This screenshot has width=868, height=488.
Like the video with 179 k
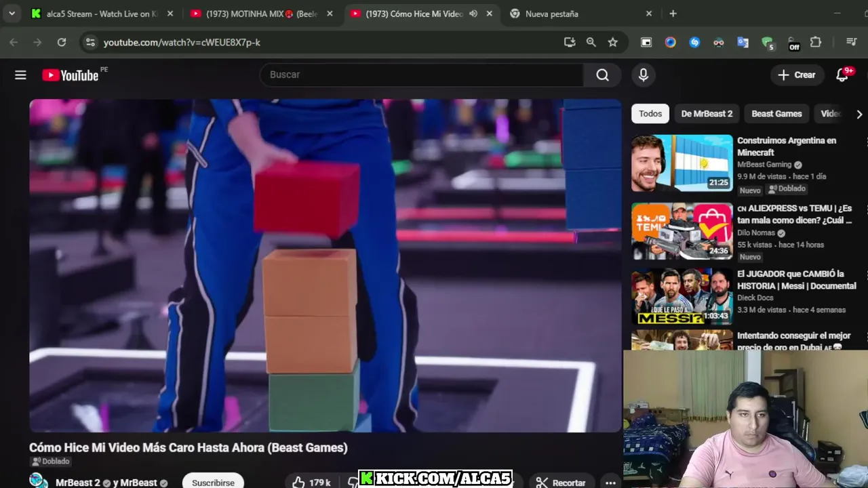(312, 482)
